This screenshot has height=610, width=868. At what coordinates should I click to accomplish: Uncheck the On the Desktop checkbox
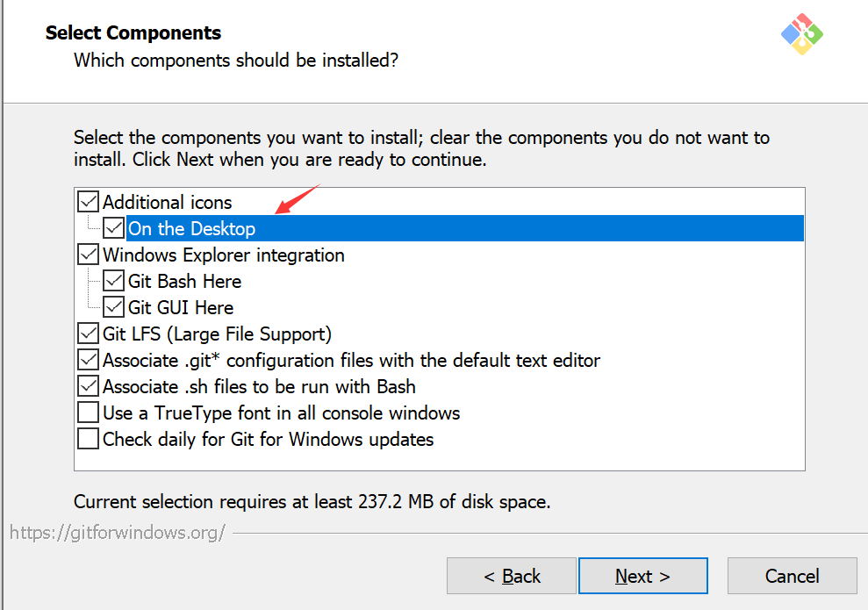point(114,228)
